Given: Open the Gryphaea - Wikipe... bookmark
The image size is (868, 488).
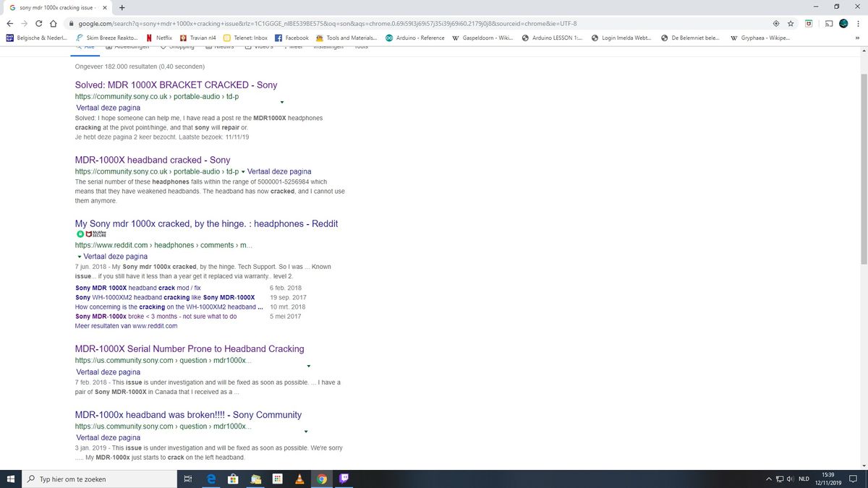Looking at the screenshot, I should click(x=760, y=38).
